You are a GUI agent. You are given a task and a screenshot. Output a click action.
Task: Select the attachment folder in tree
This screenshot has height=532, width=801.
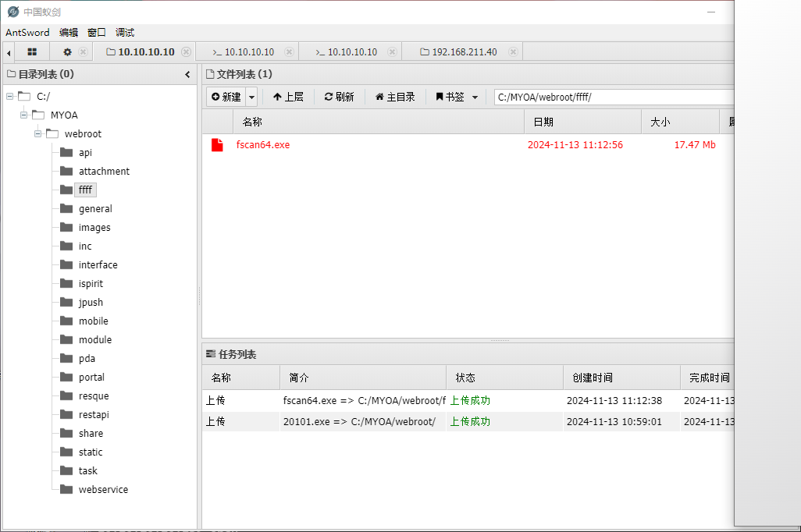point(104,171)
